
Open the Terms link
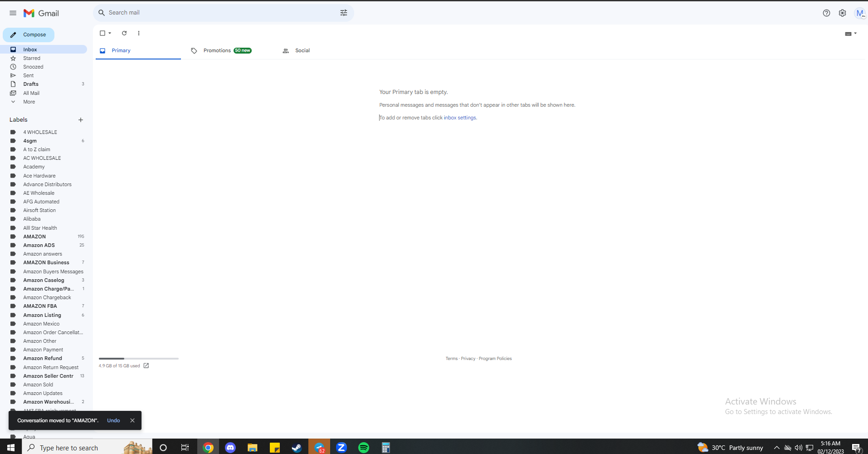click(x=452, y=359)
